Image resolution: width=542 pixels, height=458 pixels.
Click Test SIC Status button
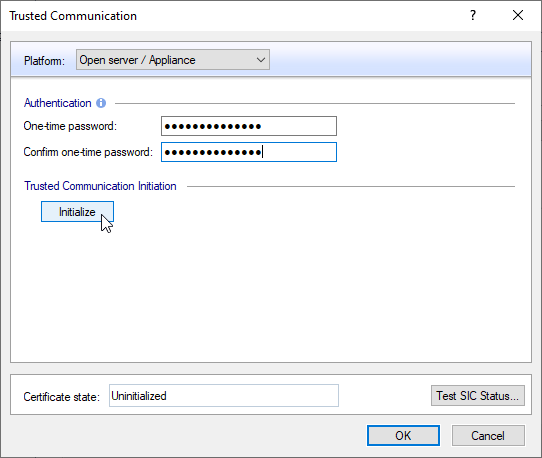(x=478, y=395)
